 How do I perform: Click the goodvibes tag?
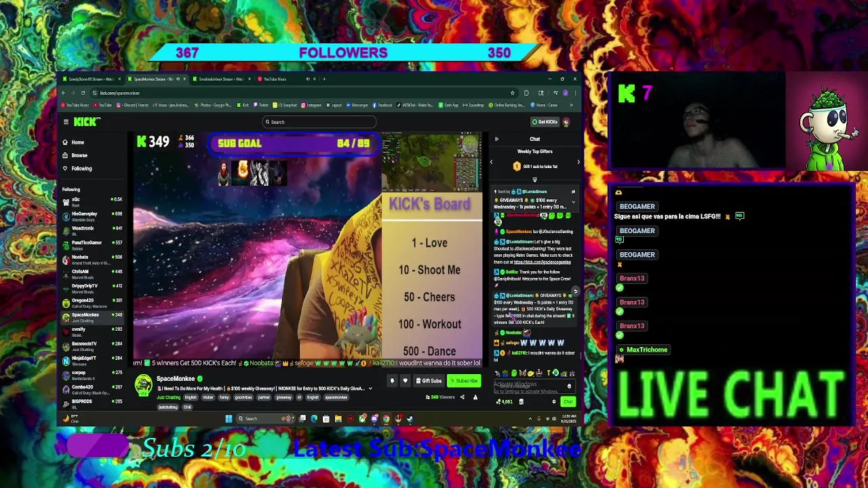pos(243,397)
